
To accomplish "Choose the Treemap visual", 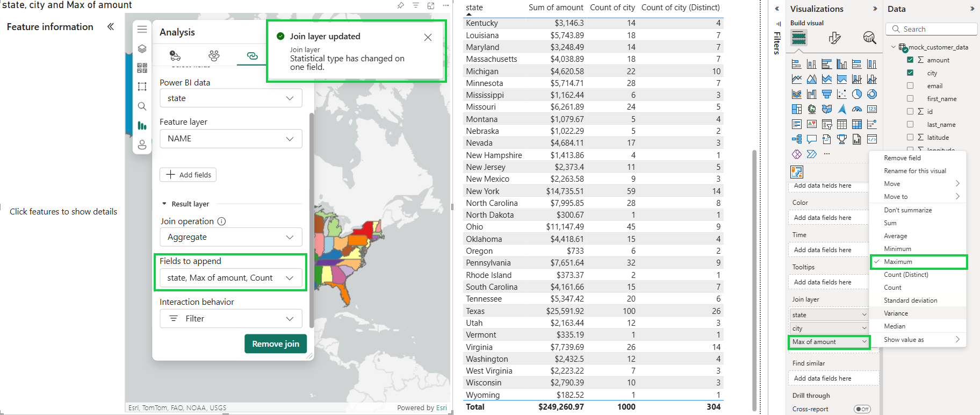I will coord(797,109).
